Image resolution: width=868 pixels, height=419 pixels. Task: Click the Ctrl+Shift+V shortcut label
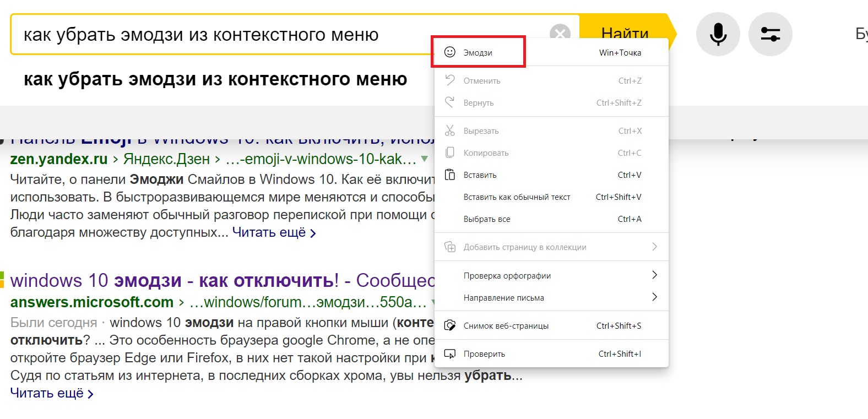tap(619, 197)
